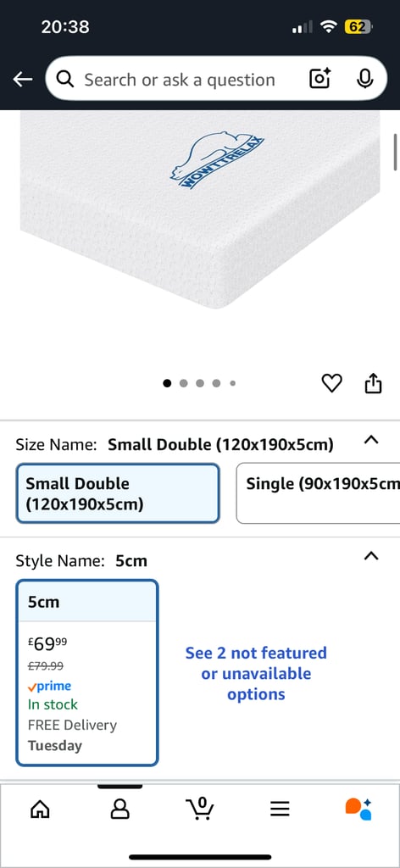Tap the page scrollbar handle

coord(396,152)
